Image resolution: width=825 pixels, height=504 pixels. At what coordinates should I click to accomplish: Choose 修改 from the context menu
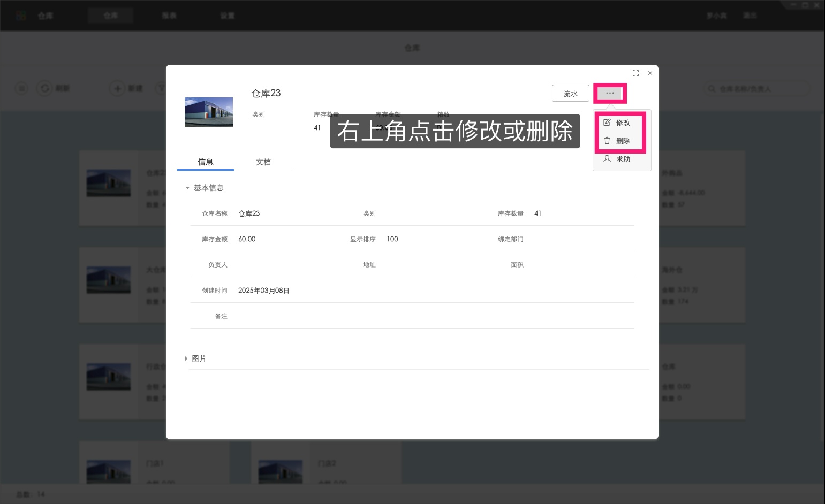click(623, 123)
